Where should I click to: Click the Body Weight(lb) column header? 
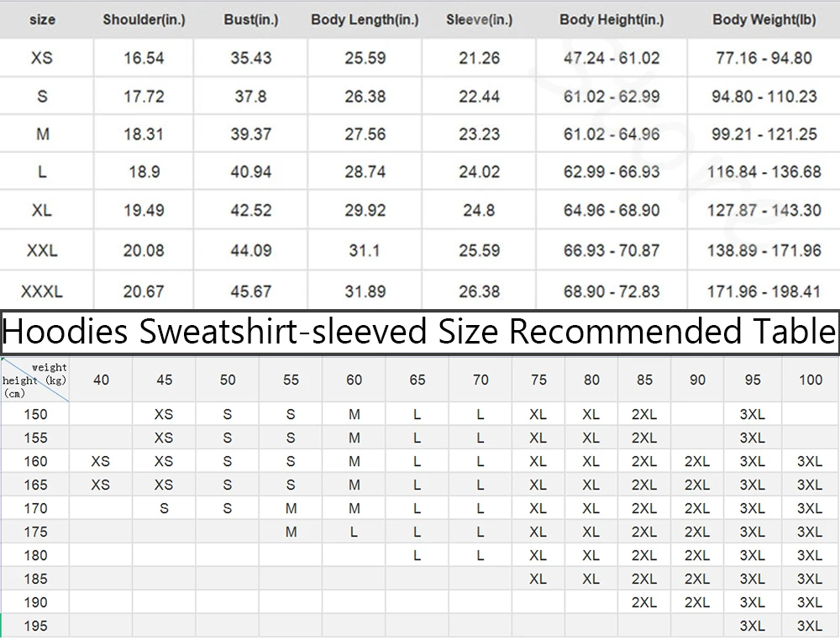click(764, 19)
